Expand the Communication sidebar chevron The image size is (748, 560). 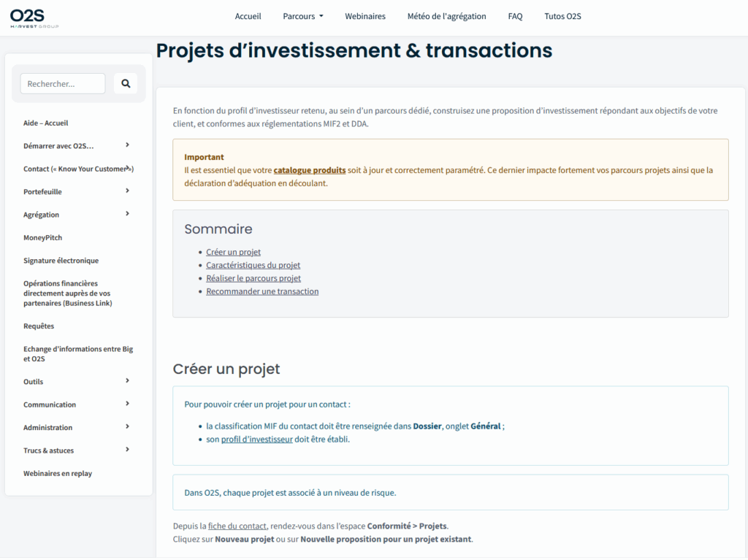[127, 404]
